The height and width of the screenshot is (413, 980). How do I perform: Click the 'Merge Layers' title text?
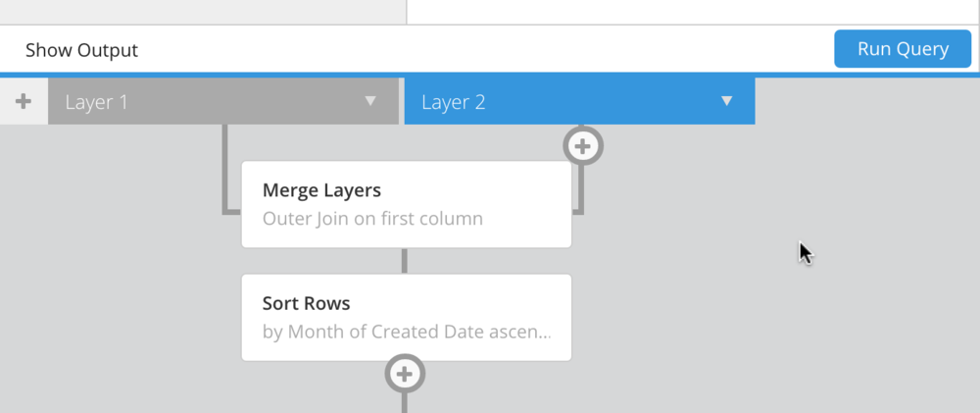[321, 190]
